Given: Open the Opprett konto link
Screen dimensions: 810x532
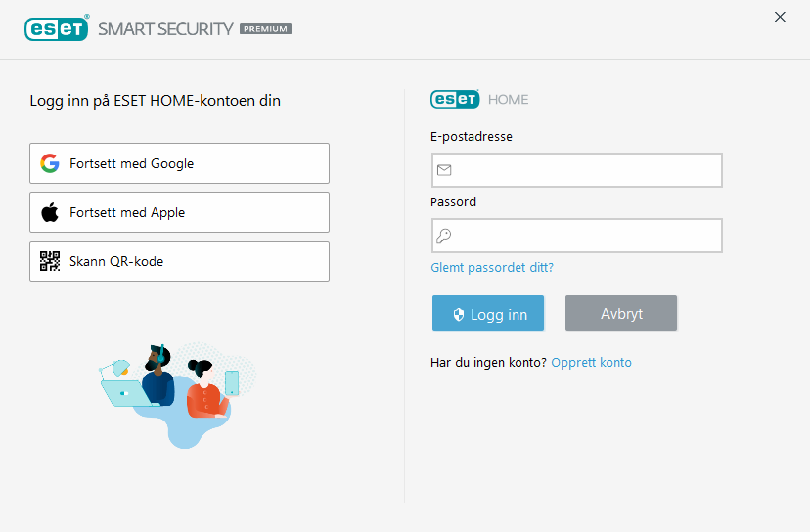Looking at the screenshot, I should 592,362.
